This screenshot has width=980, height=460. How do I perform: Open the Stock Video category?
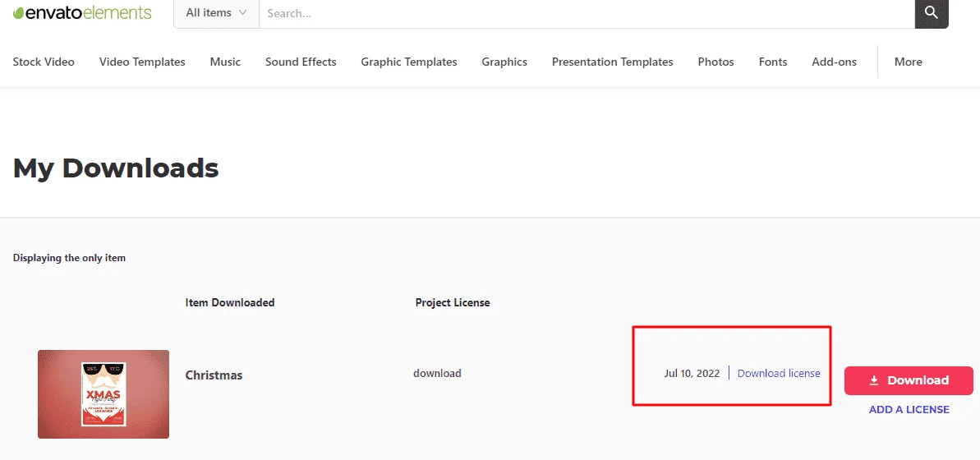point(44,62)
